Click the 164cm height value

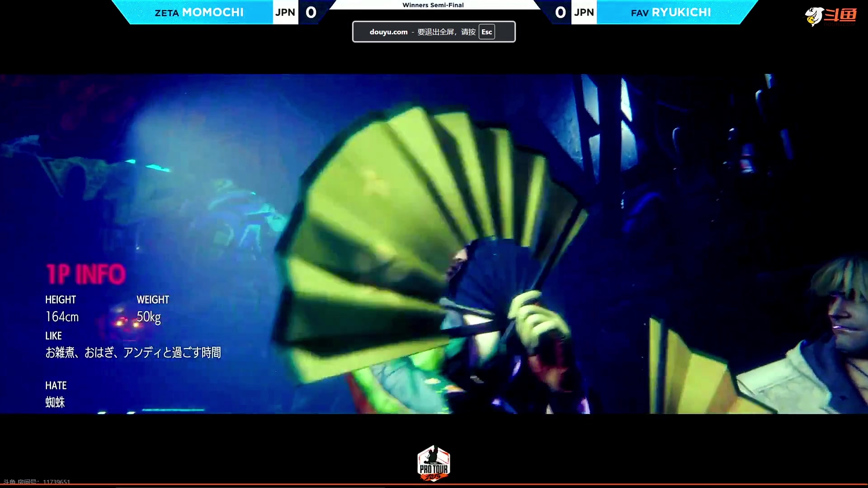click(x=62, y=317)
